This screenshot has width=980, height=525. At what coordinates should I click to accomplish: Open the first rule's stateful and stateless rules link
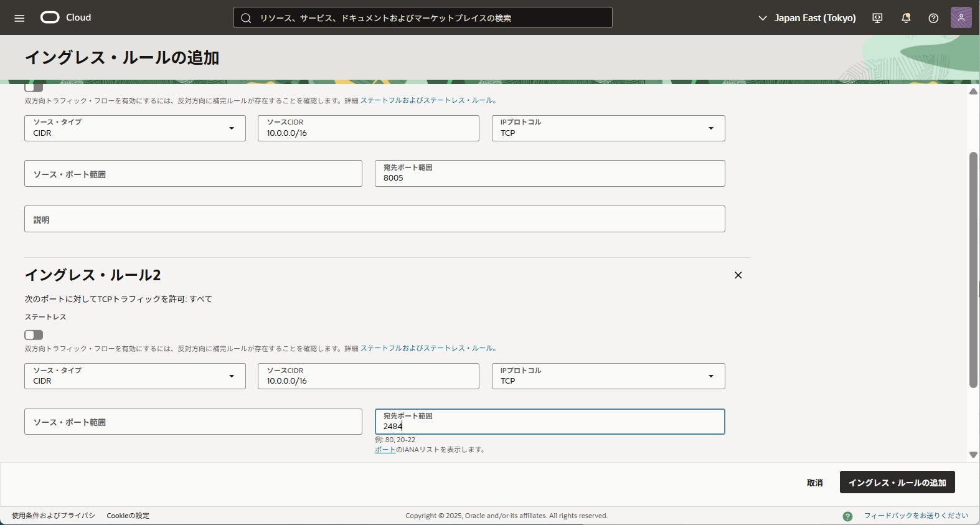(x=428, y=100)
